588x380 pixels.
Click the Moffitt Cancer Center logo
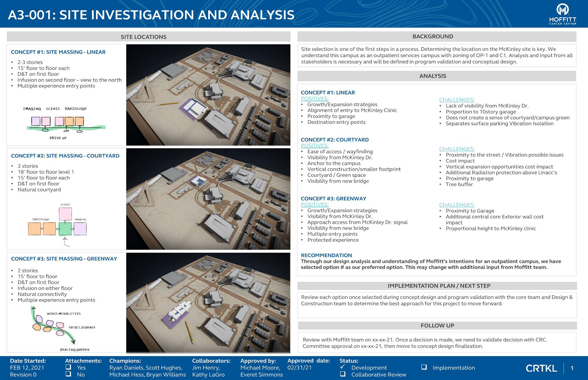[x=563, y=14]
